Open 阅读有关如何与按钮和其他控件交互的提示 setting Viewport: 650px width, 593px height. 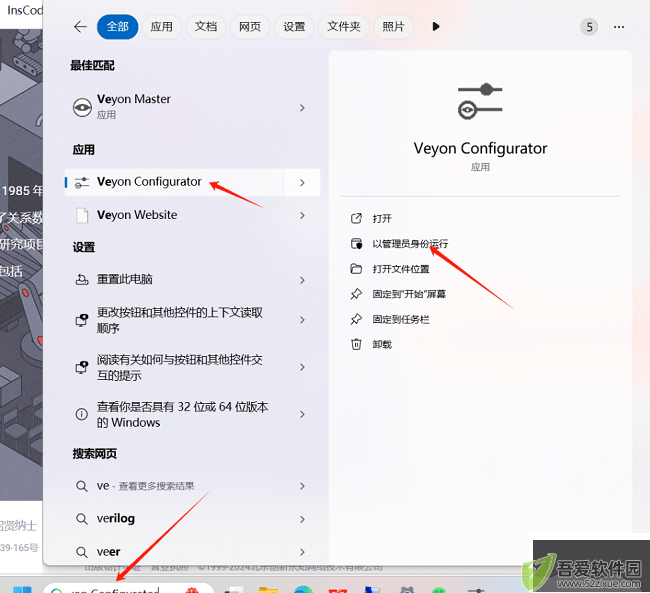192,367
